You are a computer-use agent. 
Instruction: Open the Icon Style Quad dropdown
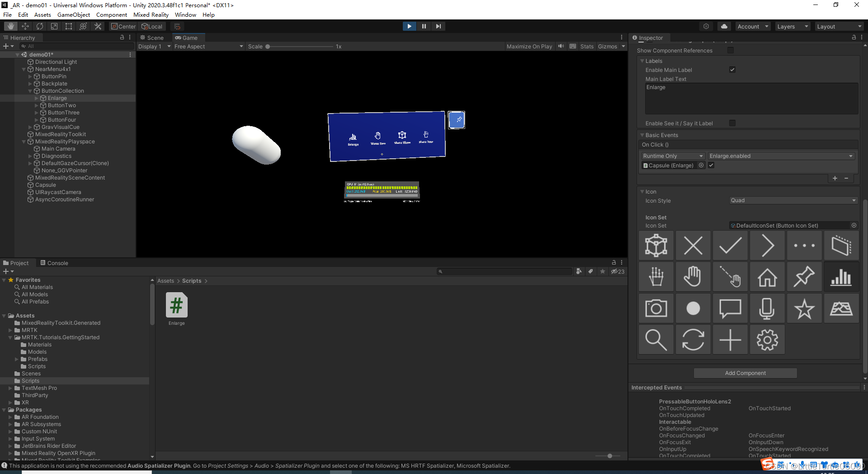[x=793, y=200]
